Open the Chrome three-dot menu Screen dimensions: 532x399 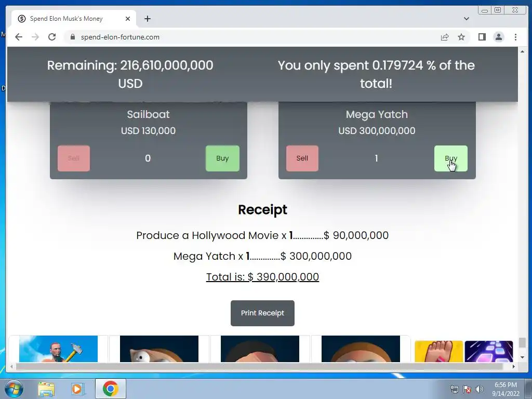[x=515, y=37]
